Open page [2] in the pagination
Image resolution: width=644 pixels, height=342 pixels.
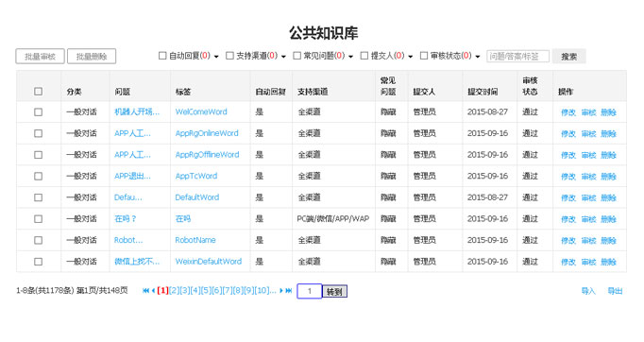coord(174,291)
